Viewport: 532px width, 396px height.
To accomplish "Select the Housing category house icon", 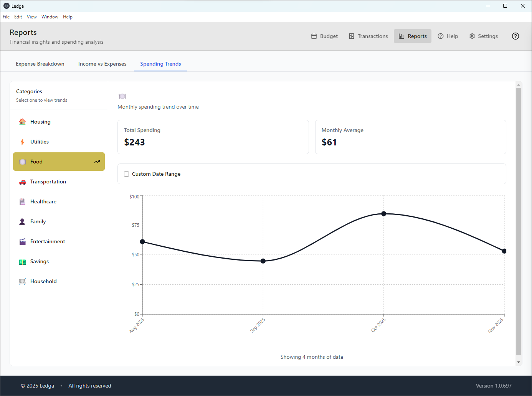I will pyautogui.click(x=22, y=122).
